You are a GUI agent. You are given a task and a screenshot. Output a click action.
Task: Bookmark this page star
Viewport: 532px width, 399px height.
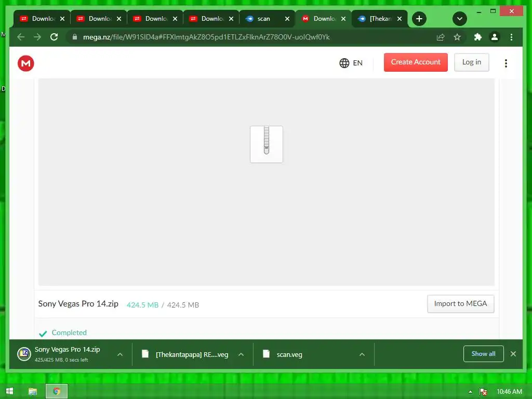(457, 37)
